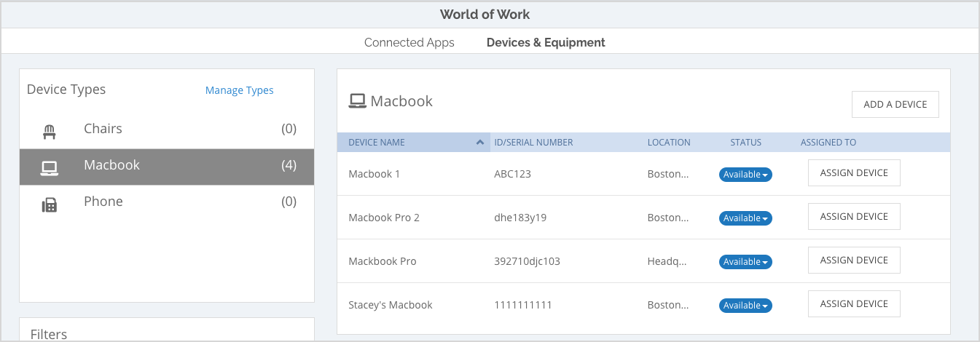Toggle sort arrow on Device Name column
Image resolution: width=980 pixels, height=342 pixels.
pos(479,143)
